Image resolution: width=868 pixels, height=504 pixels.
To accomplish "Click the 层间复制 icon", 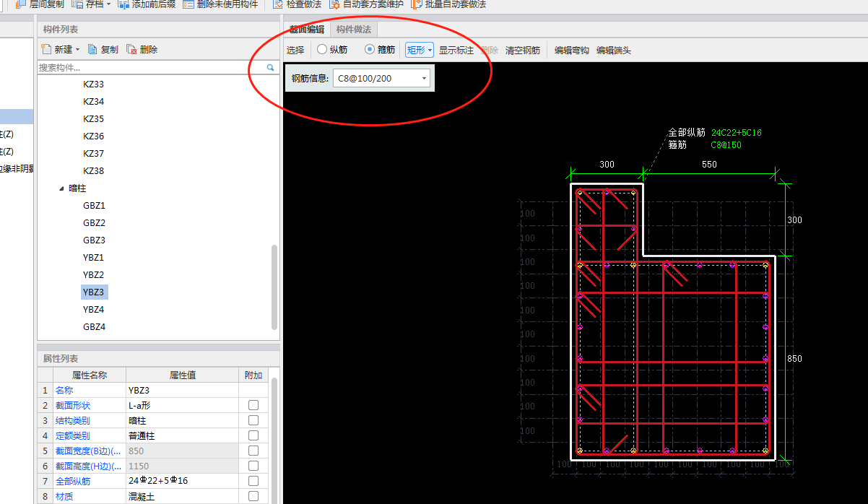I will (x=21, y=4).
